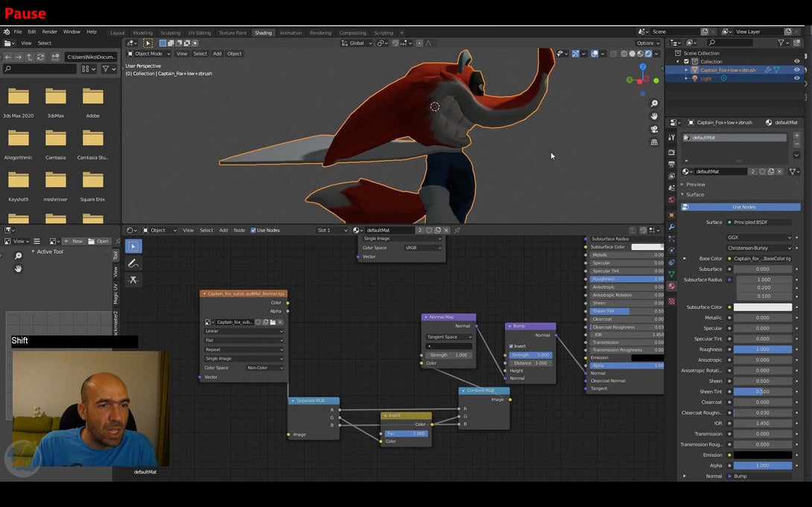Open Non-Color color space dropdown
812x507 pixels.
(264, 368)
